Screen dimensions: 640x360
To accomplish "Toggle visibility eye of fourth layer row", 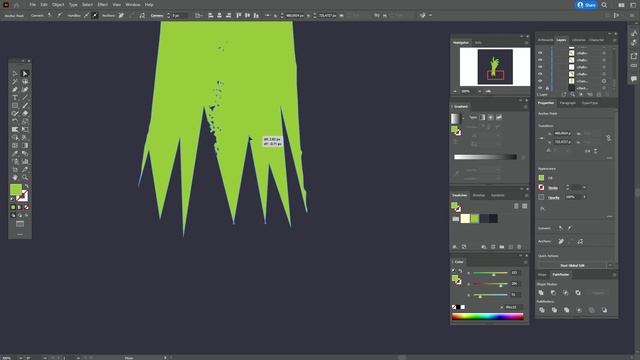I will point(540,74).
